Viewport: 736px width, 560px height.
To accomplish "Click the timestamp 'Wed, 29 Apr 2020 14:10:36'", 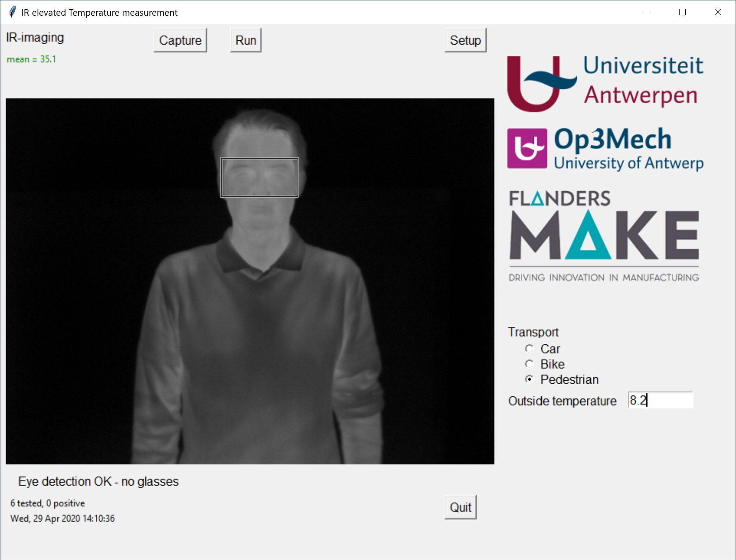I will tap(63, 518).
